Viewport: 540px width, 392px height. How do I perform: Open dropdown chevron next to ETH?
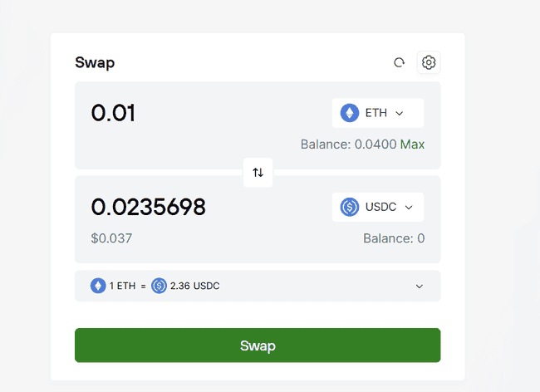click(x=400, y=113)
